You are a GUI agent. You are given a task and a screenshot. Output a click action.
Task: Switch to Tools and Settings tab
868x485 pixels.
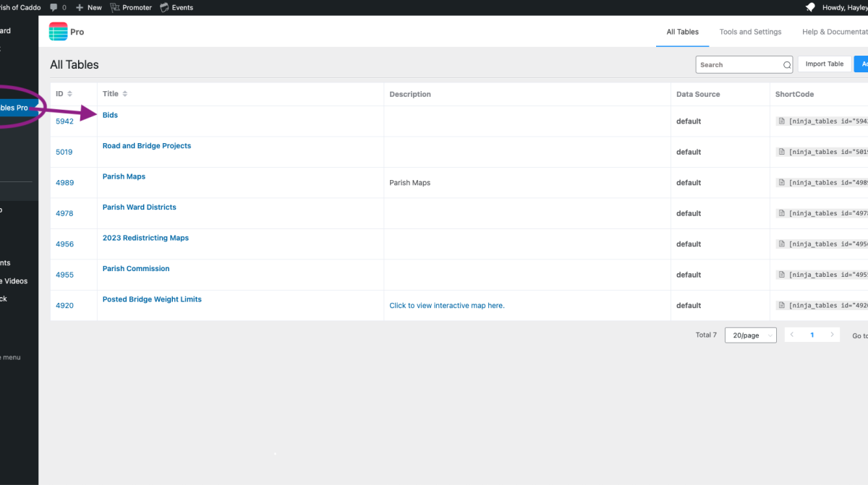(750, 32)
